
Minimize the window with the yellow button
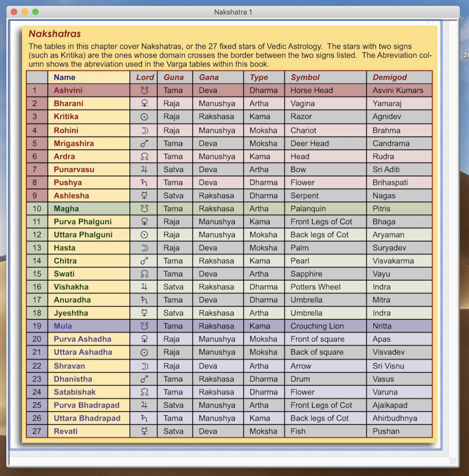click(x=25, y=12)
